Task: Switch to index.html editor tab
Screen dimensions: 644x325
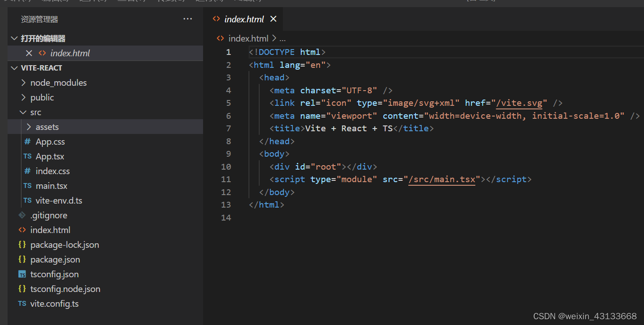Action: [x=244, y=19]
